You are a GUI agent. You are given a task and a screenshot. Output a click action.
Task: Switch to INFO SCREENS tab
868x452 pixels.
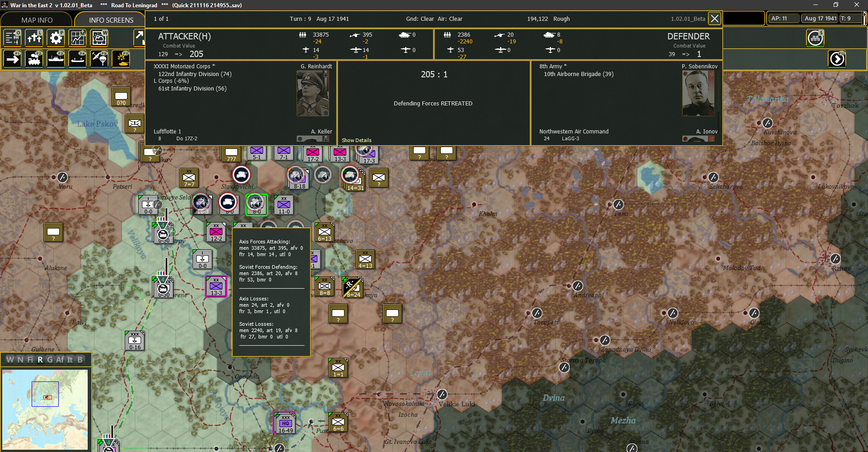pos(111,20)
